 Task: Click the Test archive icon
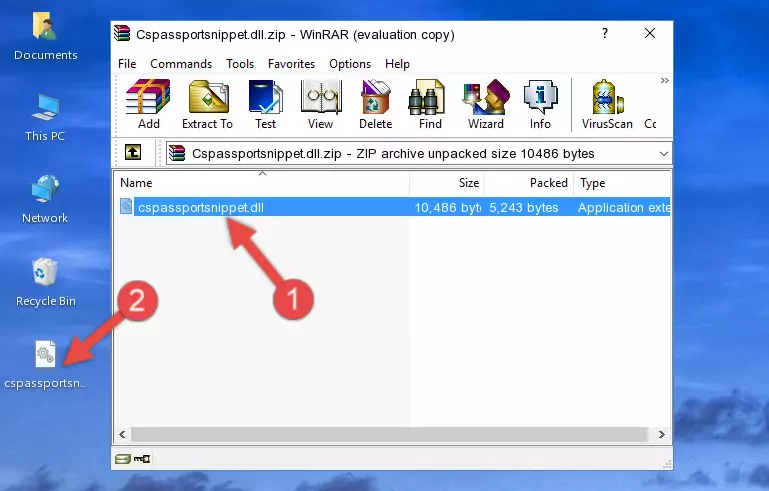coord(265,104)
